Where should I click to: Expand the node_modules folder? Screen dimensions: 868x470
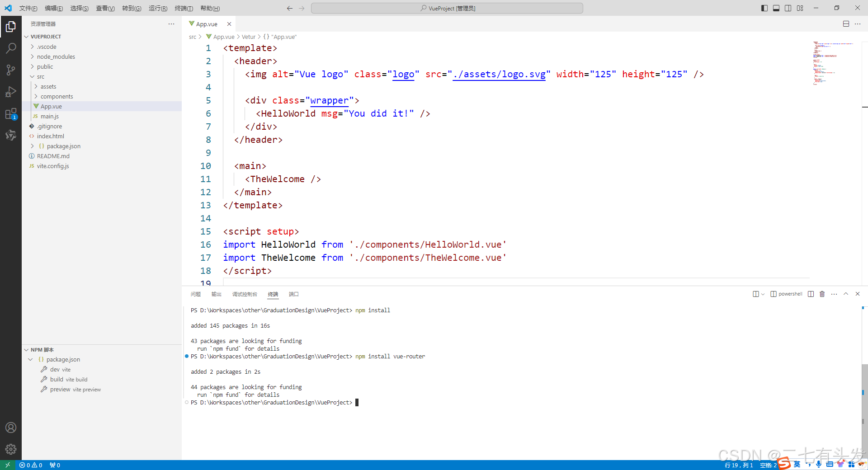102,56
